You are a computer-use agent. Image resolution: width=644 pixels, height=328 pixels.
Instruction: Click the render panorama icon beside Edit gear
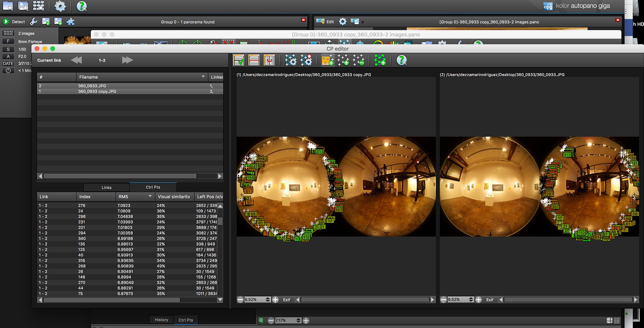pos(355,22)
